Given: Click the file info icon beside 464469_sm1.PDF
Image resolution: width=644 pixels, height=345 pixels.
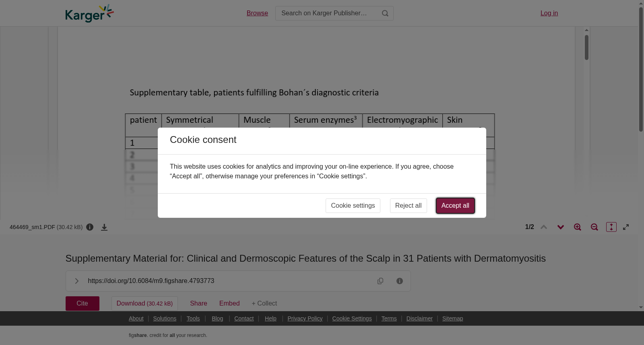Looking at the screenshot, I should pyautogui.click(x=90, y=227).
